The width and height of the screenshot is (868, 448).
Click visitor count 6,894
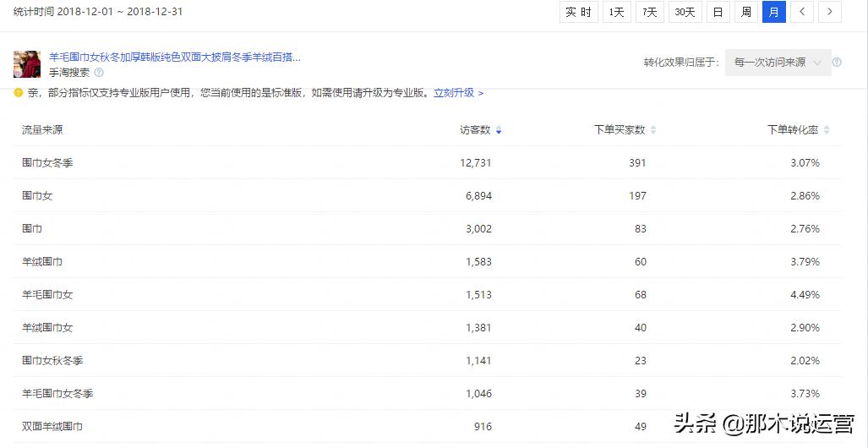pos(479,195)
